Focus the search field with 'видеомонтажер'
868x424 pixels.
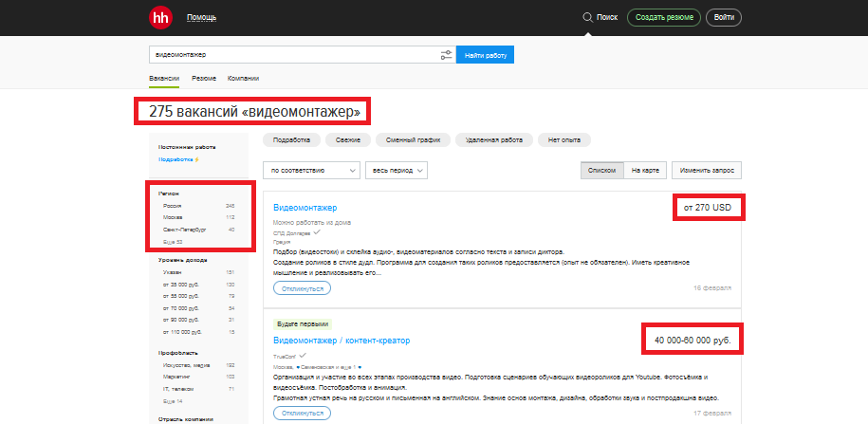294,55
